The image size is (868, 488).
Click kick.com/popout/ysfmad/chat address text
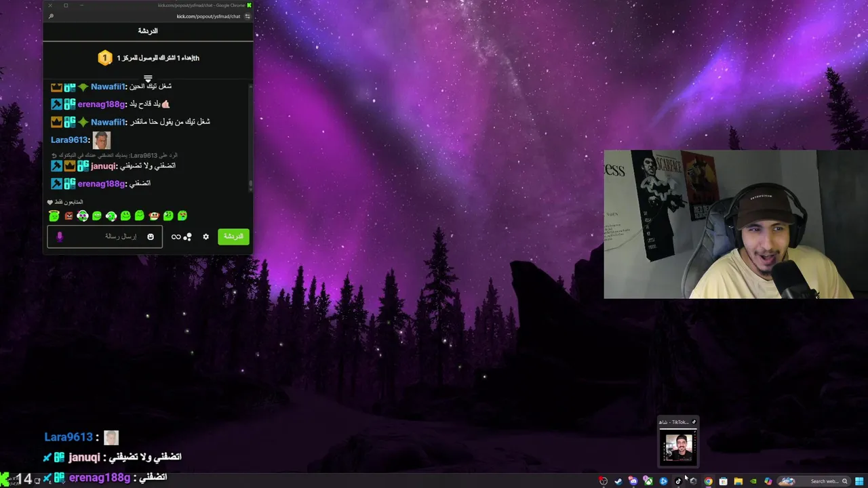pyautogui.click(x=208, y=16)
